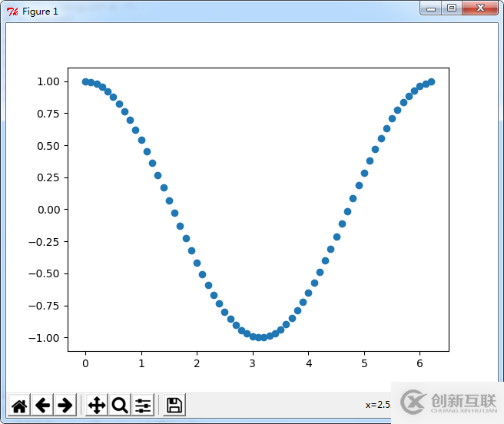The width and height of the screenshot is (504, 424).
Task: Click y-axis tick label '−1.00'
Action: point(44,338)
